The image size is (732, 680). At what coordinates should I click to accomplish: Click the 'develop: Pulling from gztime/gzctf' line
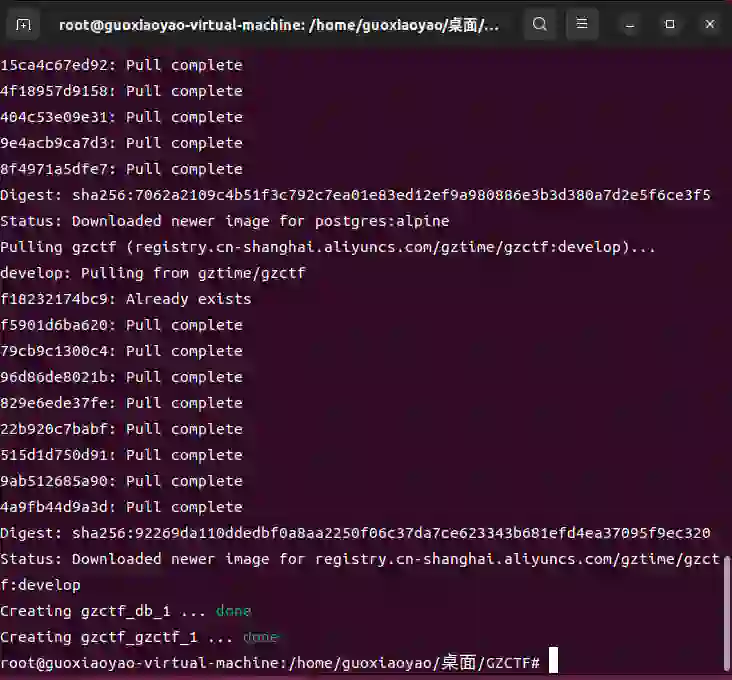pyautogui.click(x=153, y=273)
